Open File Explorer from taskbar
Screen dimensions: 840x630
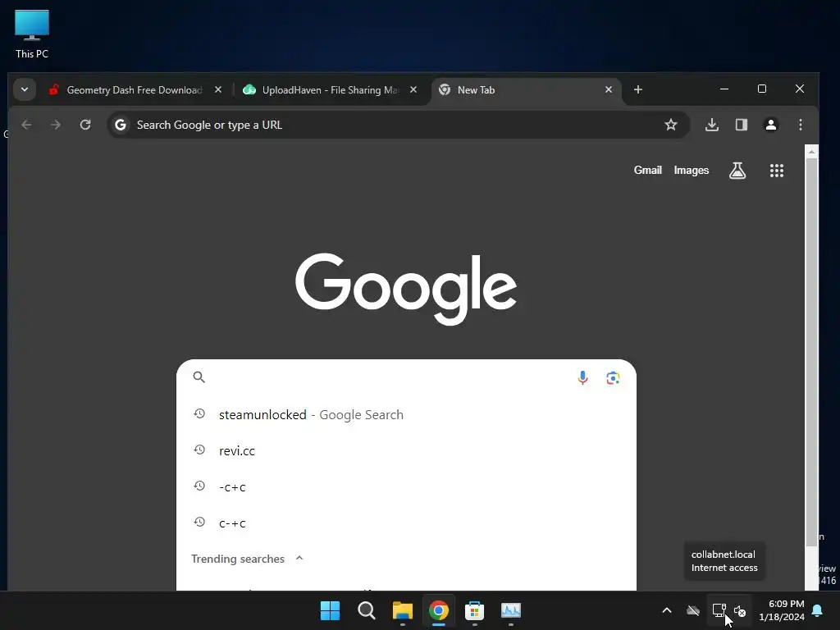point(402,610)
